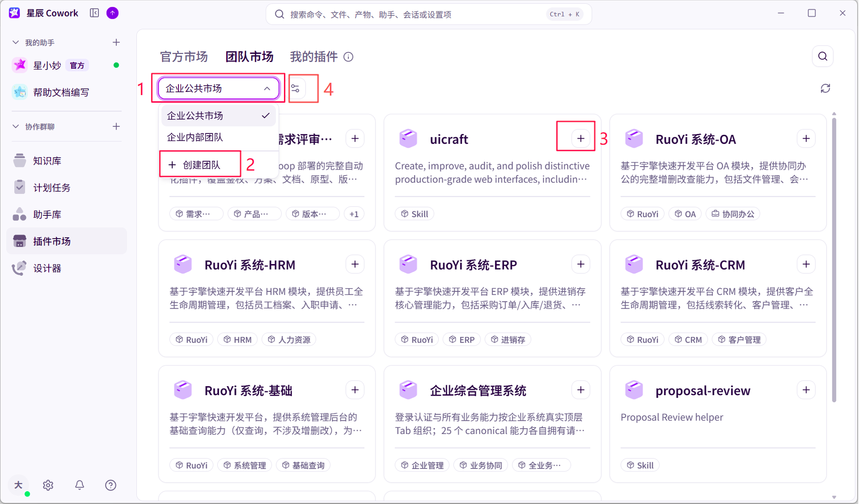This screenshot has width=859, height=504.
Task: Collapse the 协作群聊 section
Action: (x=16, y=126)
